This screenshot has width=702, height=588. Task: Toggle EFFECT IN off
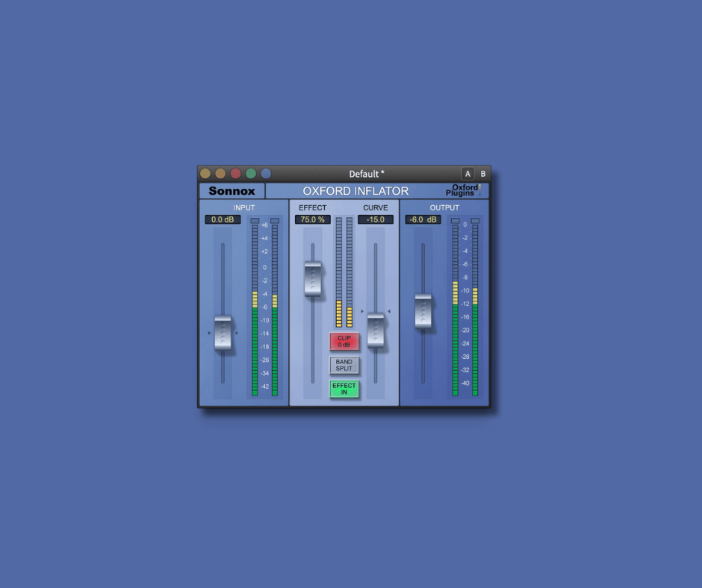click(344, 388)
